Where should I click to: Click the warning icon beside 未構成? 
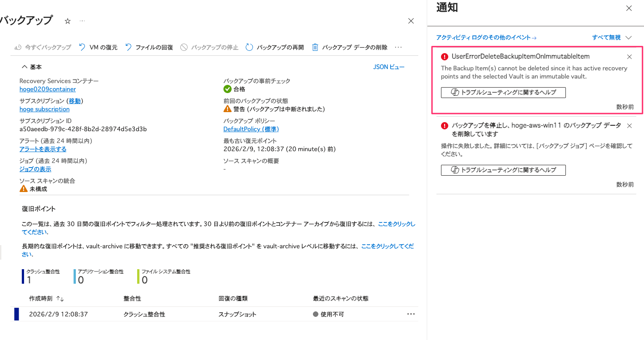[x=23, y=188]
